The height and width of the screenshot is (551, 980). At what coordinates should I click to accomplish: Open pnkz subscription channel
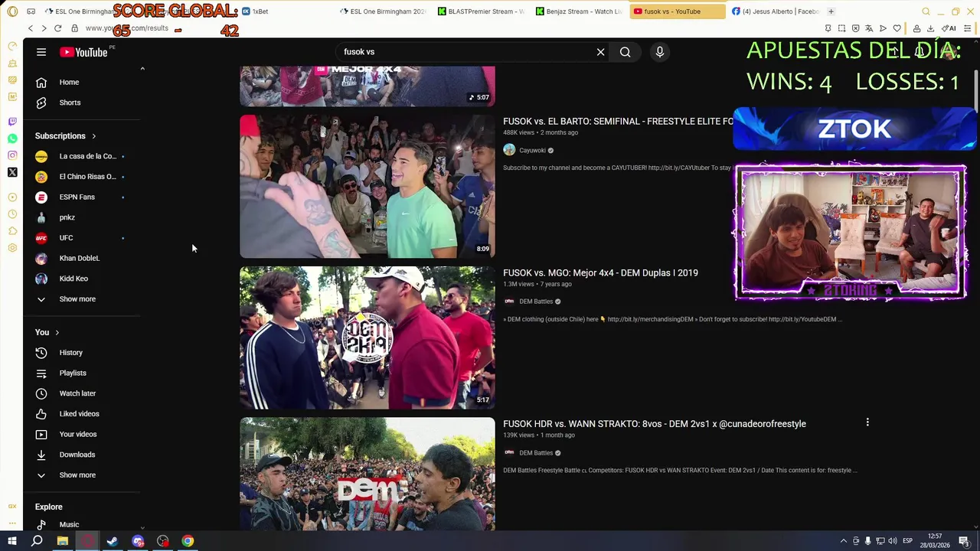[67, 217]
